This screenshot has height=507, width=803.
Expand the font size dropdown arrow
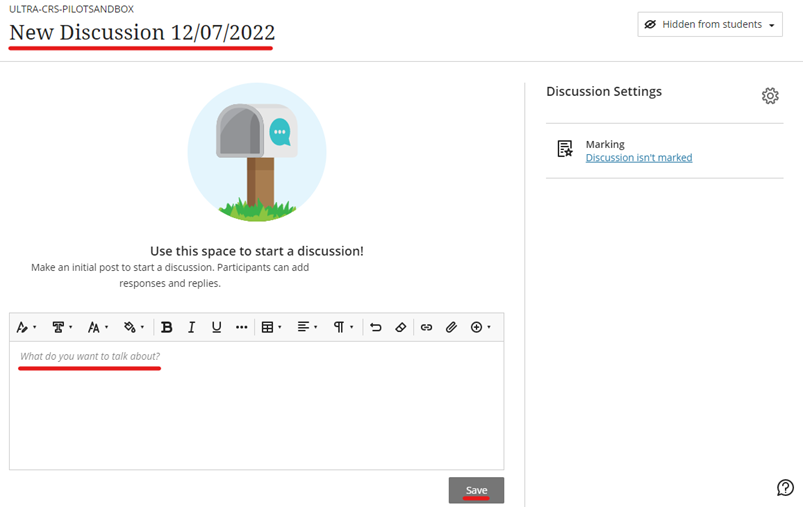coord(107,327)
